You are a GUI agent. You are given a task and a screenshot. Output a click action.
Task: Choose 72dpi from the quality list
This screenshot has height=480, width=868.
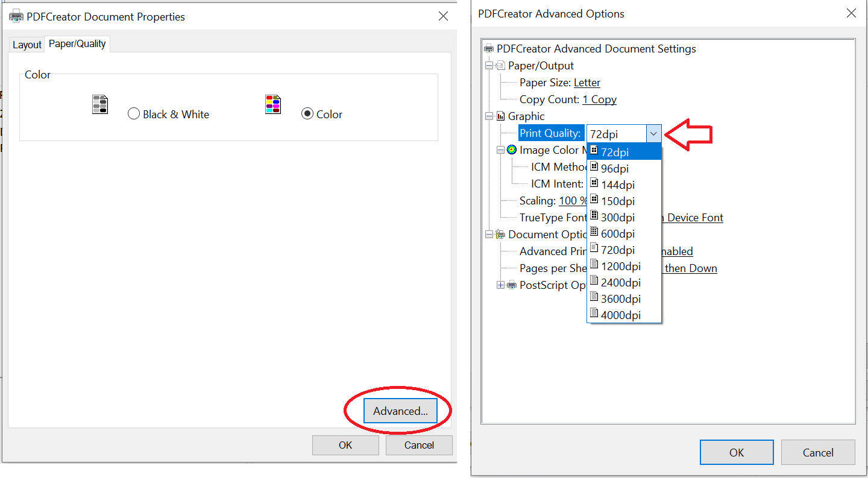(x=624, y=152)
